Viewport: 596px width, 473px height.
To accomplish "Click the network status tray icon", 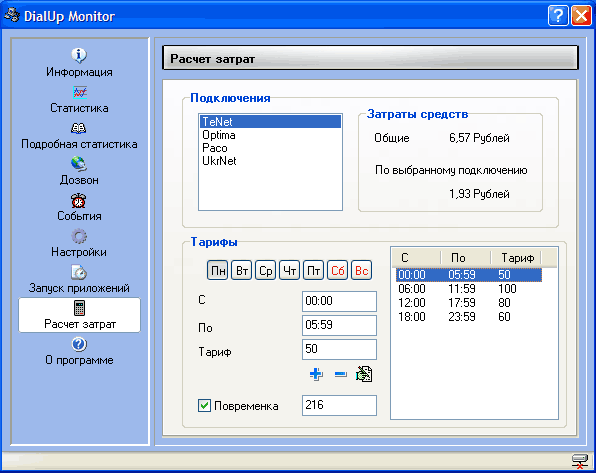I will pos(580,461).
